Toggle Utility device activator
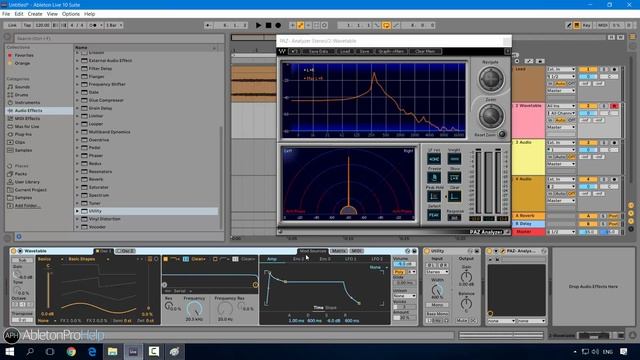This screenshot has width=640, height=360. point(427,251)
